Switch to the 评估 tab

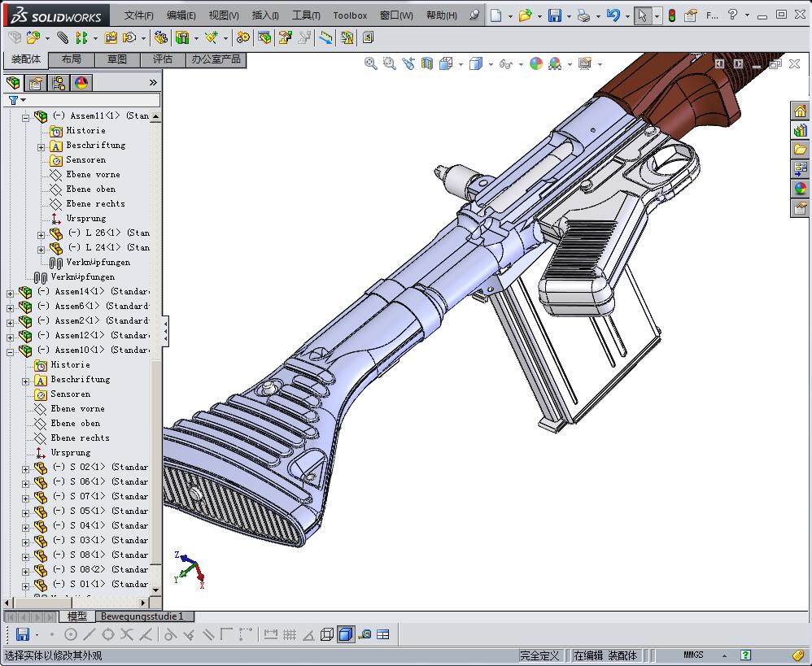point(162,59)
